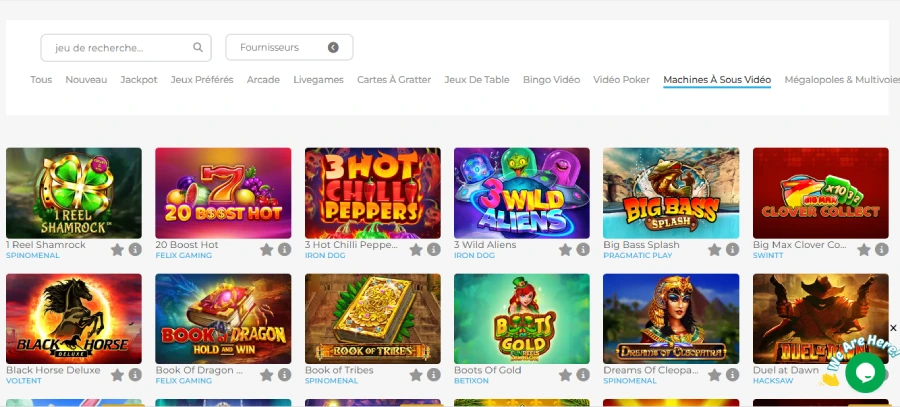Click HACKSAW provider label
The width and height of the screenshot is (900, 407).
pos(773,381)
